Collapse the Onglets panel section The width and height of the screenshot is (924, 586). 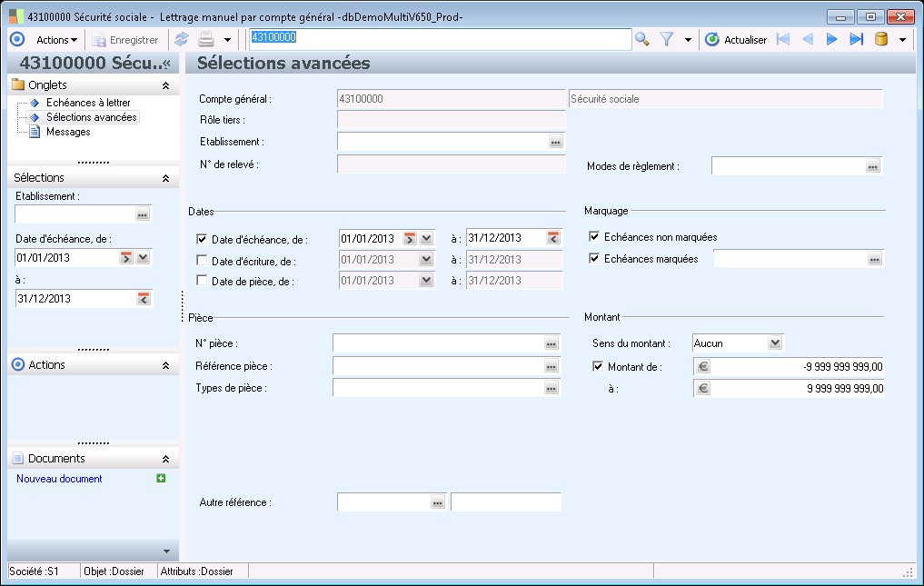(165, 84)
